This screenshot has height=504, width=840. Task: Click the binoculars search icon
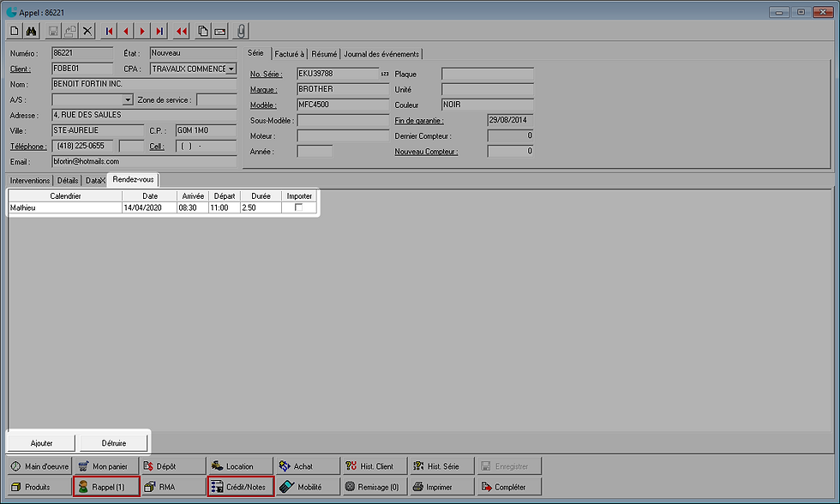click(x=32, y=31)
